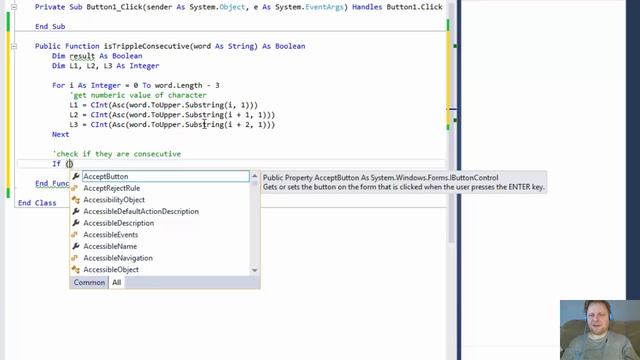Click the 'check if they are consecutive' comment
Screen dimensions: 640x360
pyautogui.click(x=117, y=154)
